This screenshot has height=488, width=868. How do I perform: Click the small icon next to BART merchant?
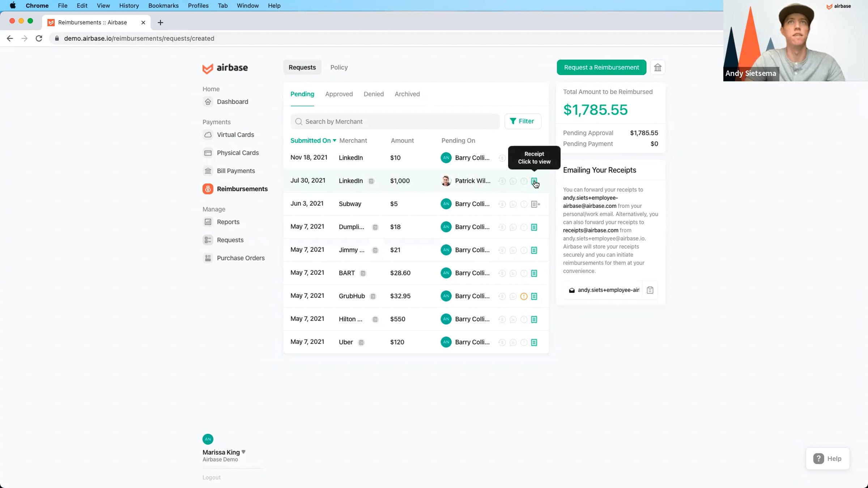coord(363,273)
